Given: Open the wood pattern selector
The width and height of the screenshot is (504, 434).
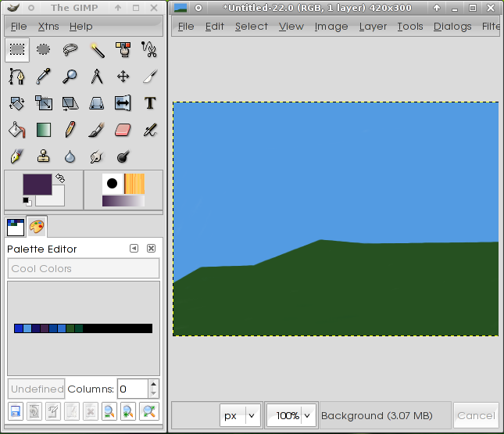Looking at the screenshot, I should [x=134, y=184].
